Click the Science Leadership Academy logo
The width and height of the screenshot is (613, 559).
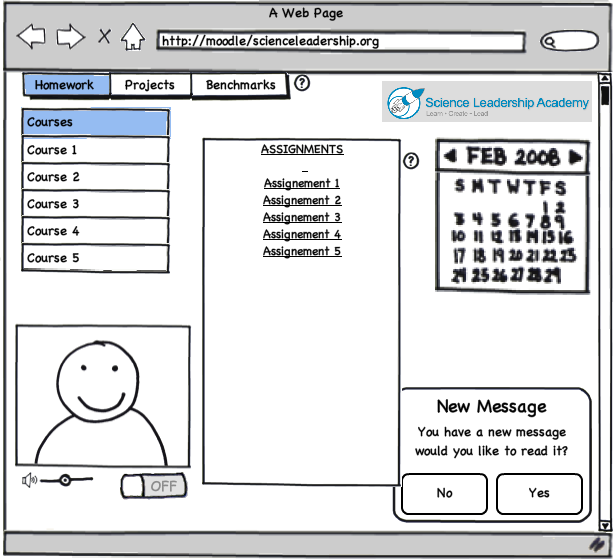coord(487,102)
